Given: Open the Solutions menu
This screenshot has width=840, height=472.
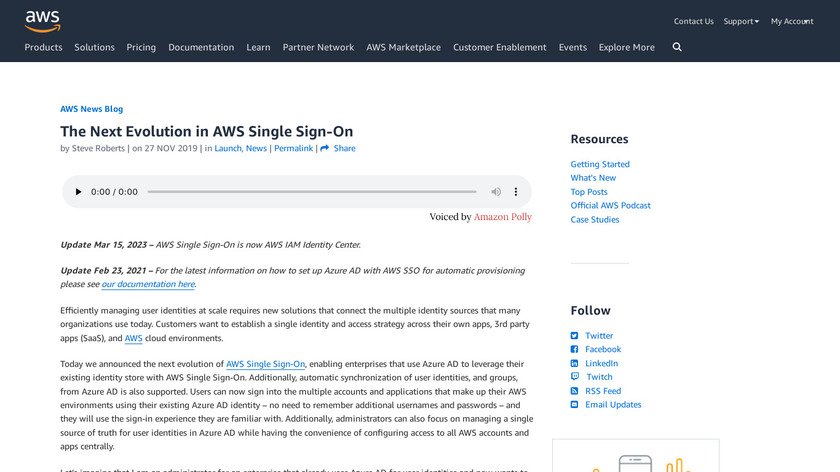Looking at the screenshot, I should pyautogui.click(x=94, y=47).
